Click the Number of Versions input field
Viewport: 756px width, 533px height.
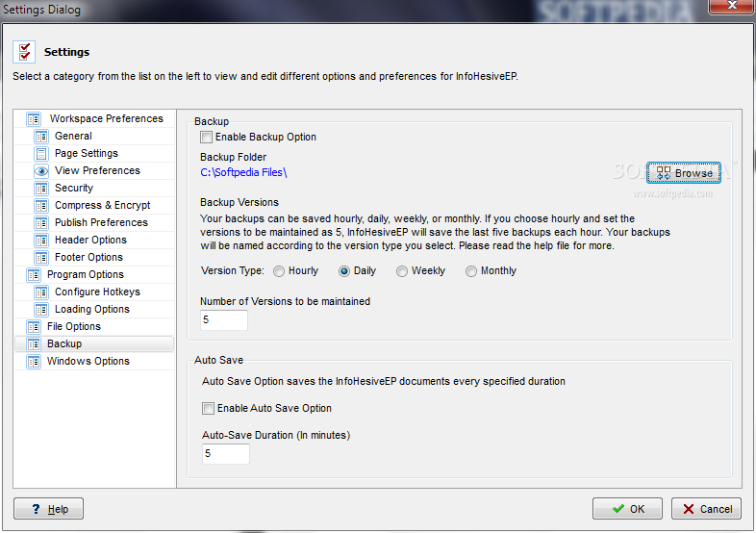click(224, 320)
